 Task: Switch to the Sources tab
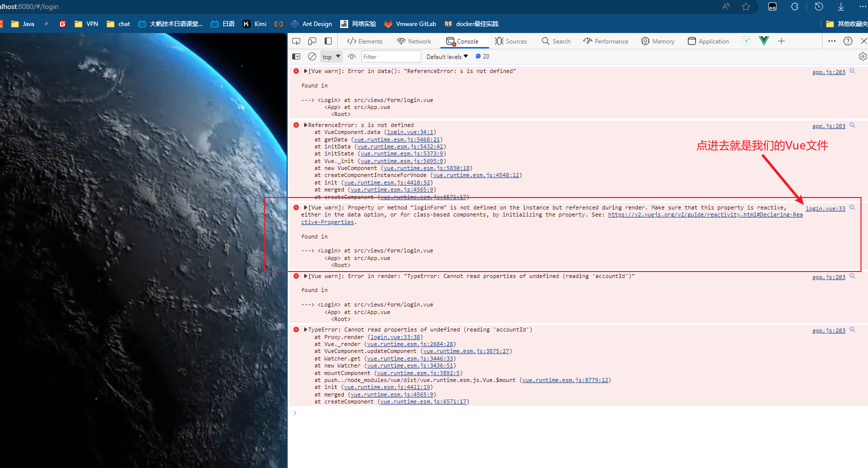[x=511, y=41]
